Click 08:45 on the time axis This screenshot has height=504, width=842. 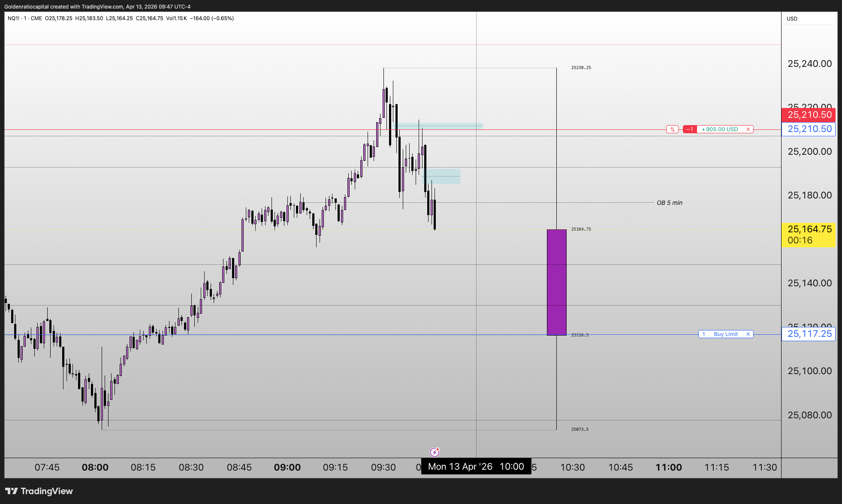pos(239,468)
